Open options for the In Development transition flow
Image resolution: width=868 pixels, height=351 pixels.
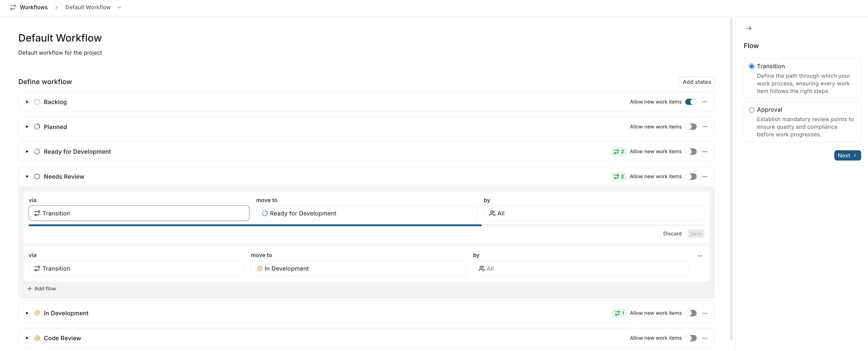699,256
